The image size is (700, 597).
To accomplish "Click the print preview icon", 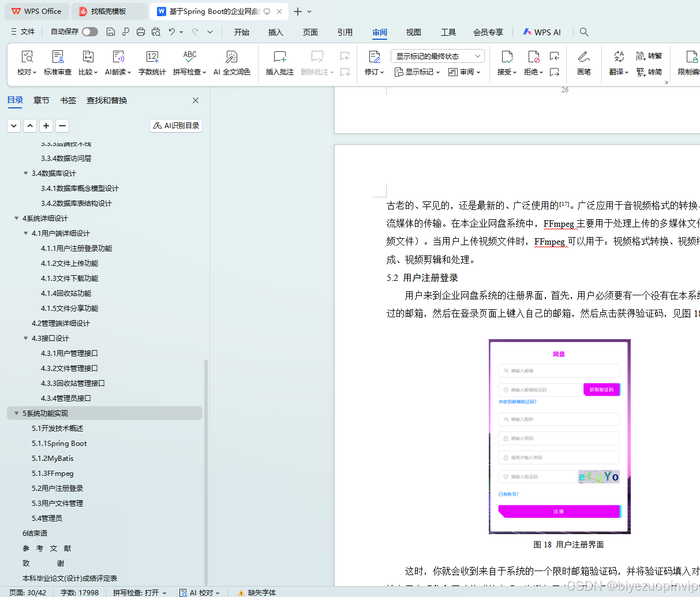I will [x=156, y=32].
